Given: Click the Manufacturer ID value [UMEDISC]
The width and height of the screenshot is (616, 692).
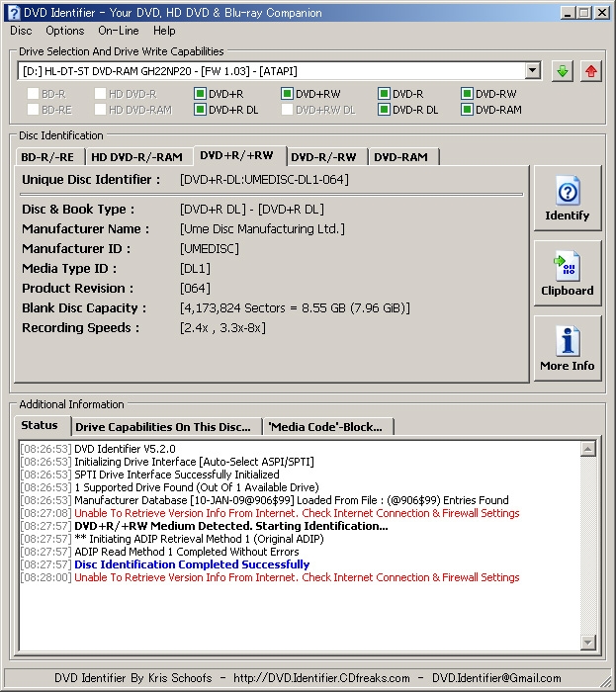Looking at the screenshot, I should coord(210,249).
